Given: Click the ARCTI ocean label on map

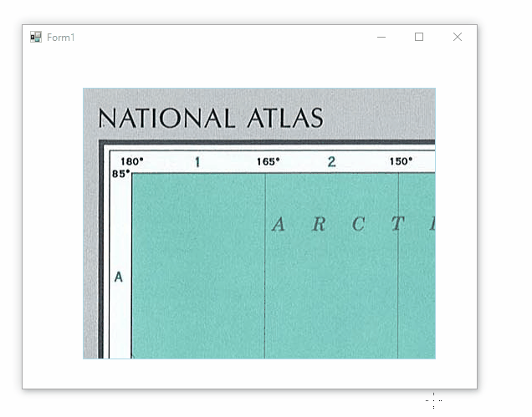Looking at the screenshot, I should (353, 224).
